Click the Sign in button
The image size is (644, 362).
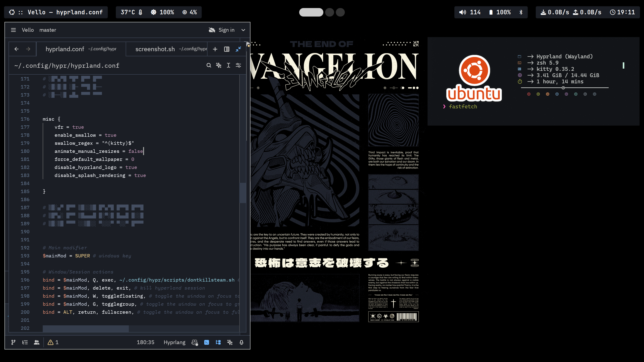pos(226,30)
